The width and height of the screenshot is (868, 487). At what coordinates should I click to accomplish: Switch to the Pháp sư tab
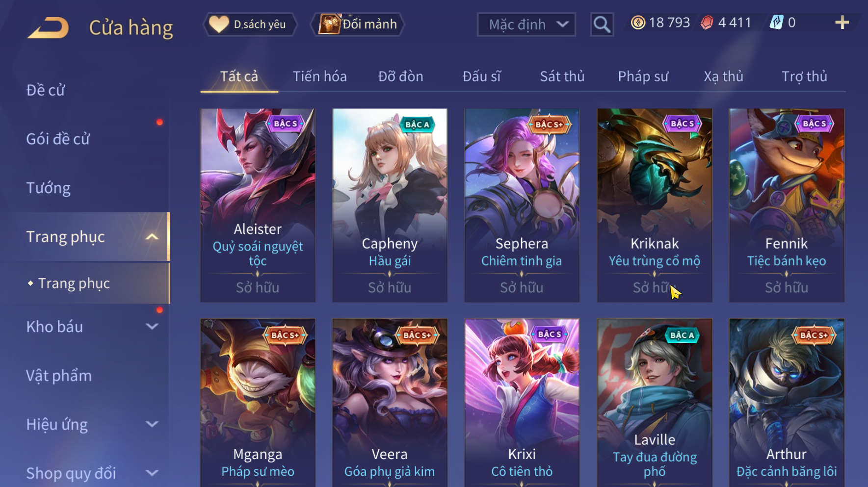click(643, 77)
